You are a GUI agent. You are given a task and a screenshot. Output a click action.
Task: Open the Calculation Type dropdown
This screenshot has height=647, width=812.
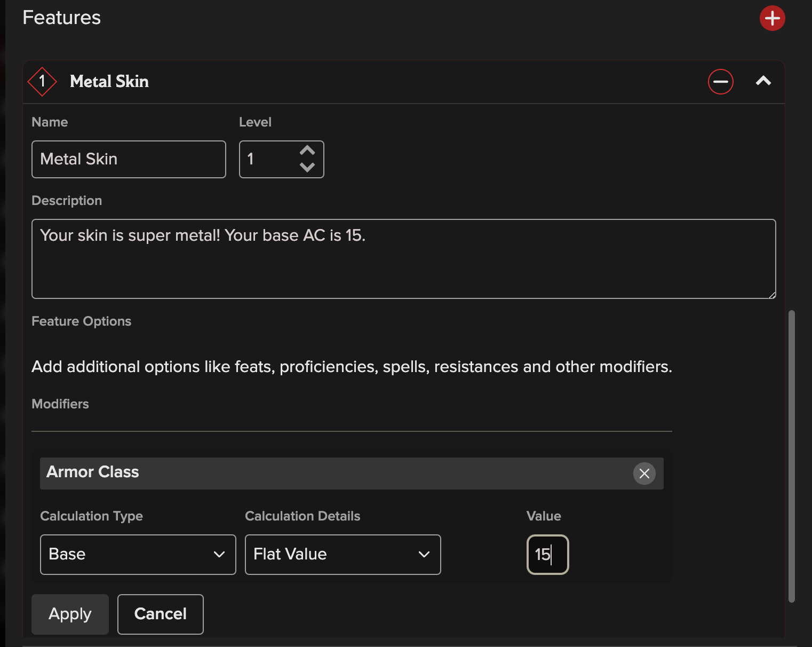[138, 555]
